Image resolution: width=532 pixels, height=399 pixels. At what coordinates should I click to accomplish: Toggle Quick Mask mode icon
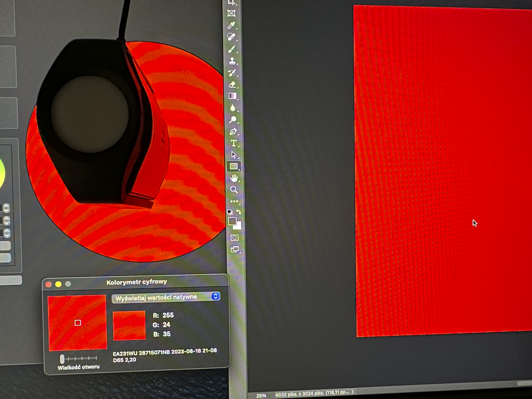tap(234, 238)
